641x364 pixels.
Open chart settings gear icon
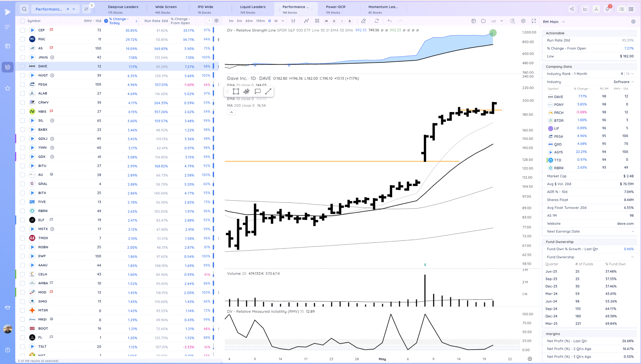click(523, 21)
